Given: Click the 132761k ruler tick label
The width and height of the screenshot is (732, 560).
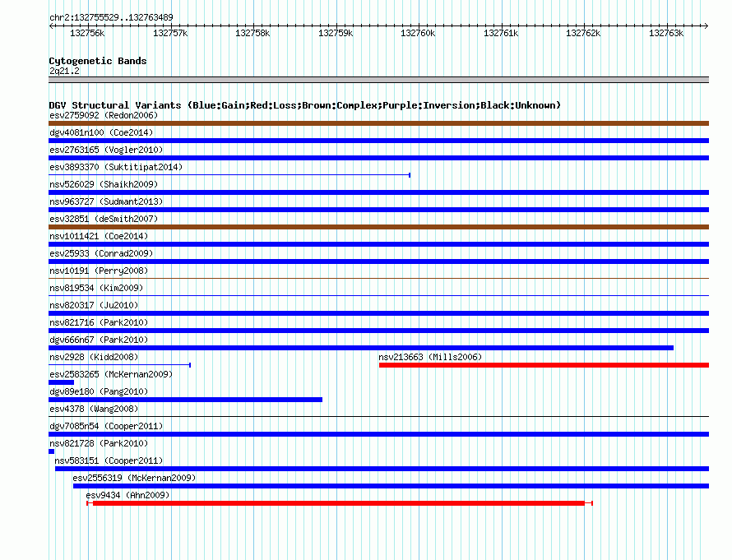Looking at the screenshot, I should pyautogui.click(x=501, y=33).
